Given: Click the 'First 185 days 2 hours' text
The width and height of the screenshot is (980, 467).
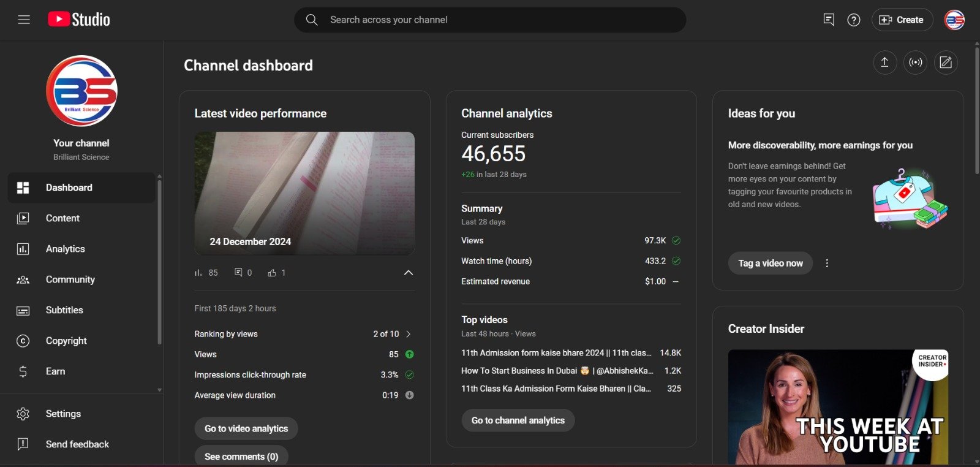Looking at the screenshot, I should 235,308.
